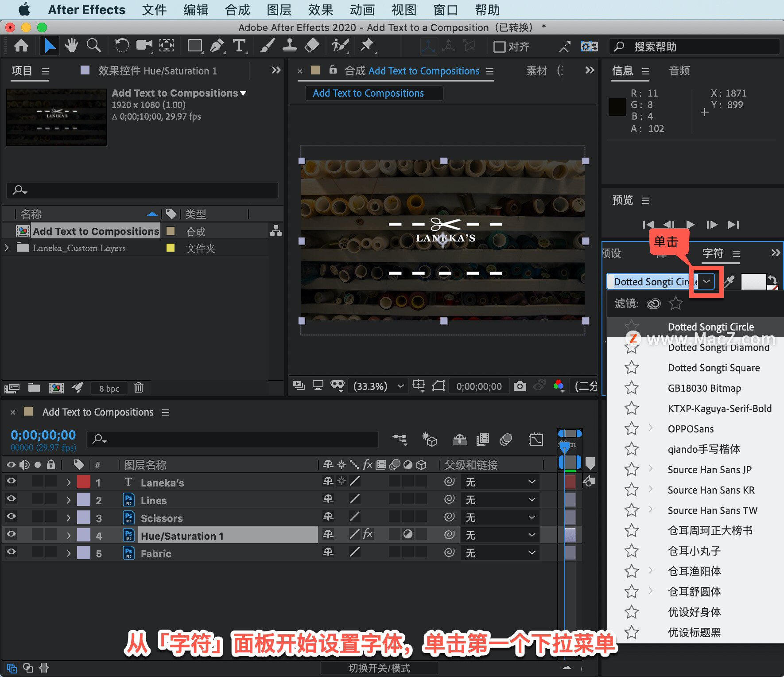Click the white fill color swatch in Character panel
Screen dimensions: 784x677
click(753, 281)
